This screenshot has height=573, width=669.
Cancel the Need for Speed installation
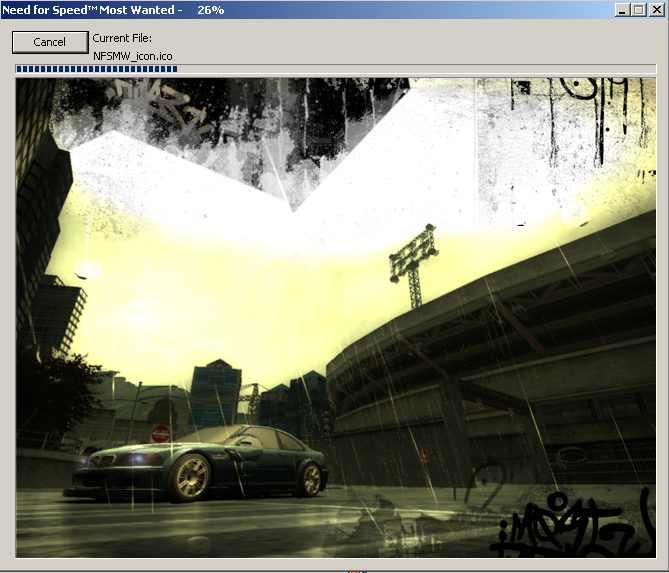50,42
